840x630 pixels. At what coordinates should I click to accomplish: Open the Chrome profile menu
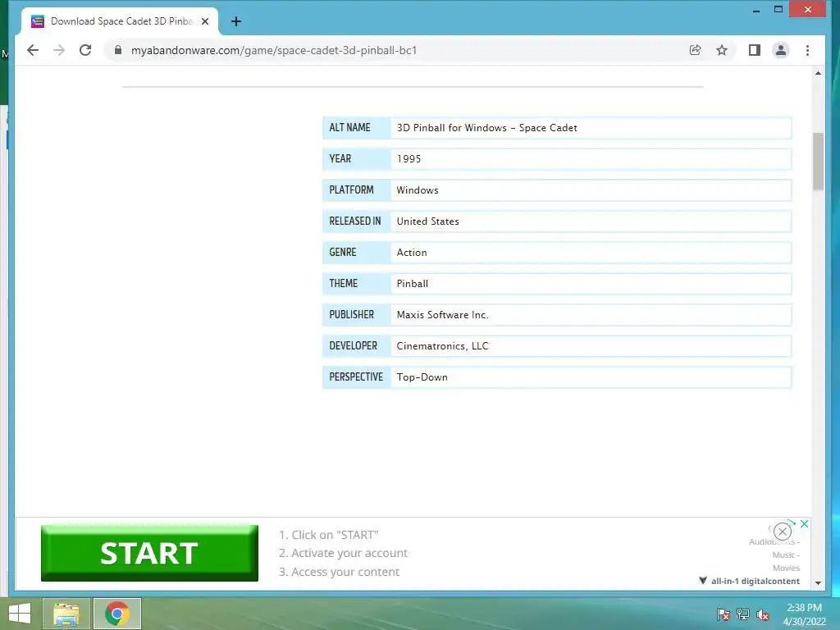(x=781, y=50)
